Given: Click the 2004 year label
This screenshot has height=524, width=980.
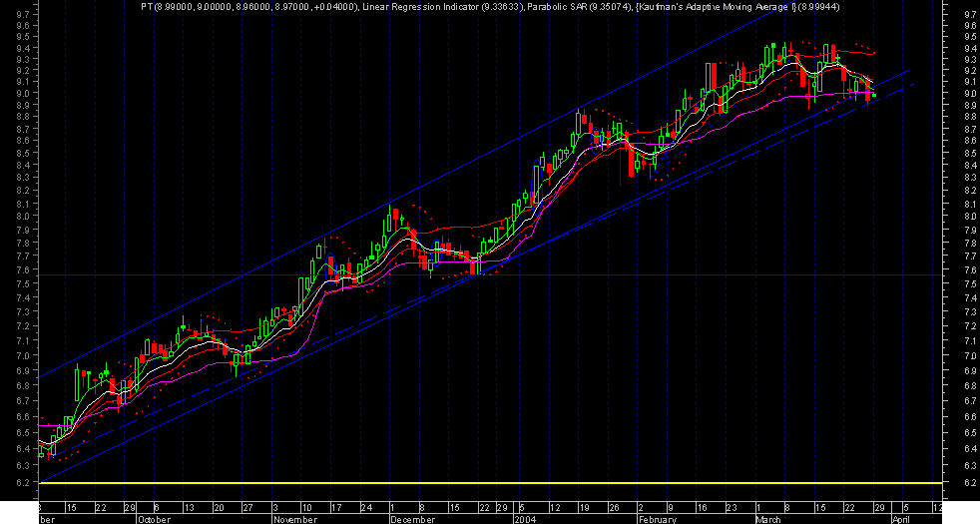Looking at the screenshot, I should click(524, 520).
